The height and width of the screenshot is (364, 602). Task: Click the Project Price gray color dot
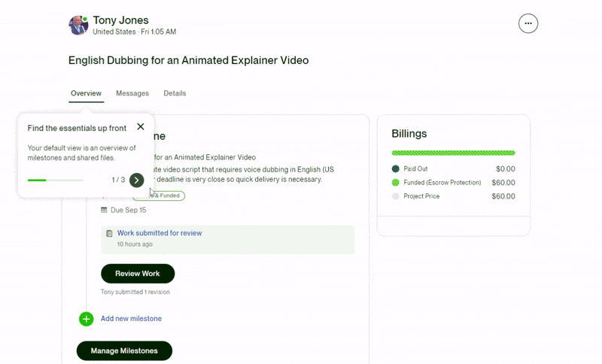click(x=396, y=196)
